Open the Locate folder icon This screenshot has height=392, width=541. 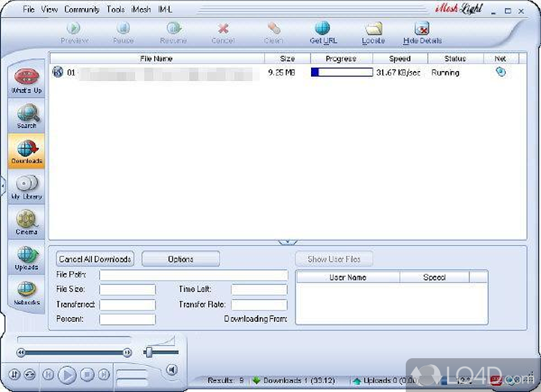[374, 28]
